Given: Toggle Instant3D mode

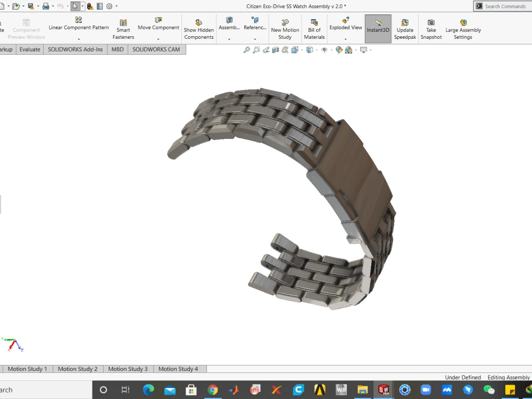Looking at the screenshot, I should 378,29.
